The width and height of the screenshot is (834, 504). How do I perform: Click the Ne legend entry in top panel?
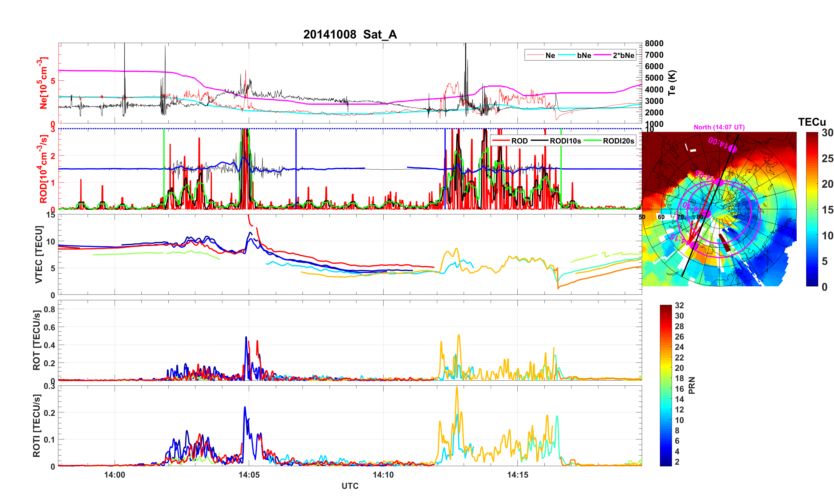click(x=550, y=55)
